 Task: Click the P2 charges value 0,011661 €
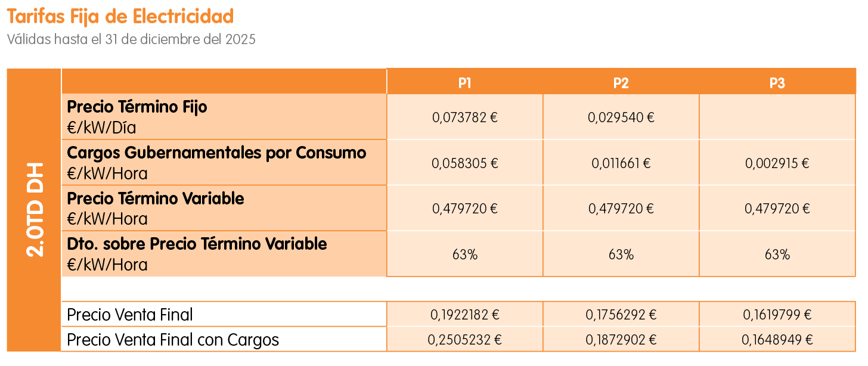[621, 163]
